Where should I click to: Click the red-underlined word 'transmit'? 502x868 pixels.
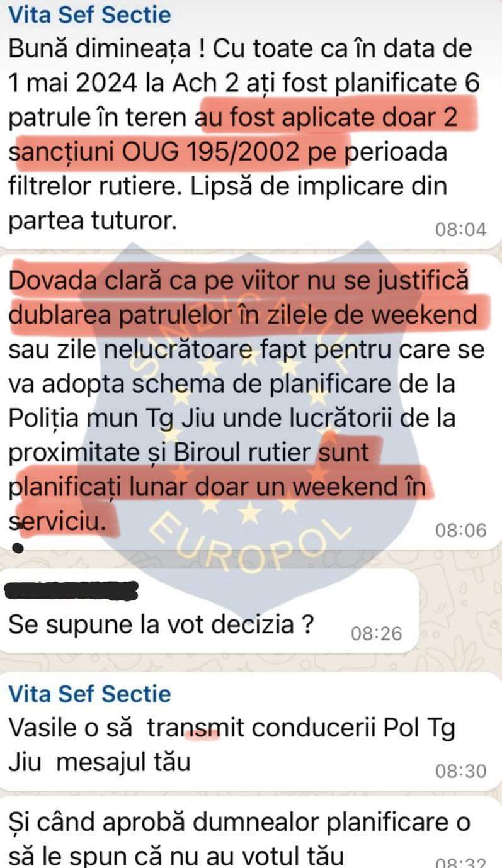pyautogui.click(x=198, y=728)
